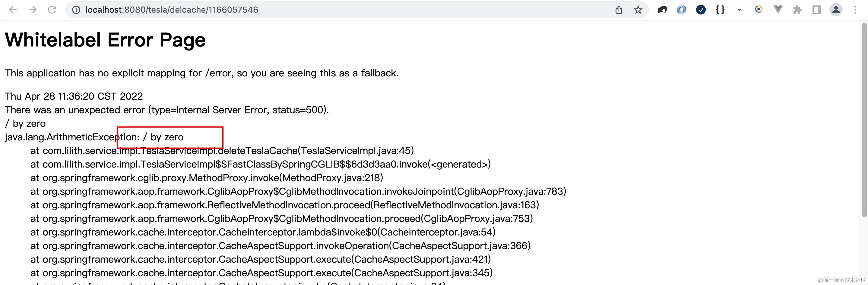Reload the current page
Viewport: 868px width, 285px height.
52,10
